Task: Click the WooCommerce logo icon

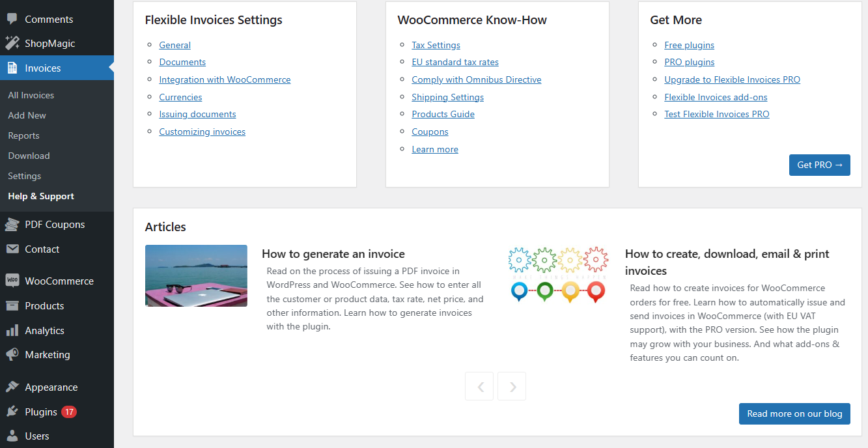Action: coord(12,281)
